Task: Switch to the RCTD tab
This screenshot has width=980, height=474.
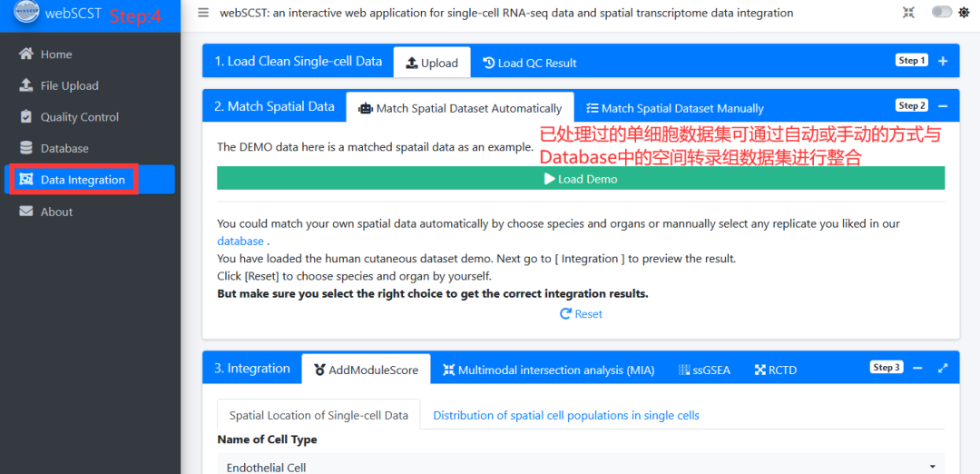Action: pyautogui.click(x=775, y=370)
